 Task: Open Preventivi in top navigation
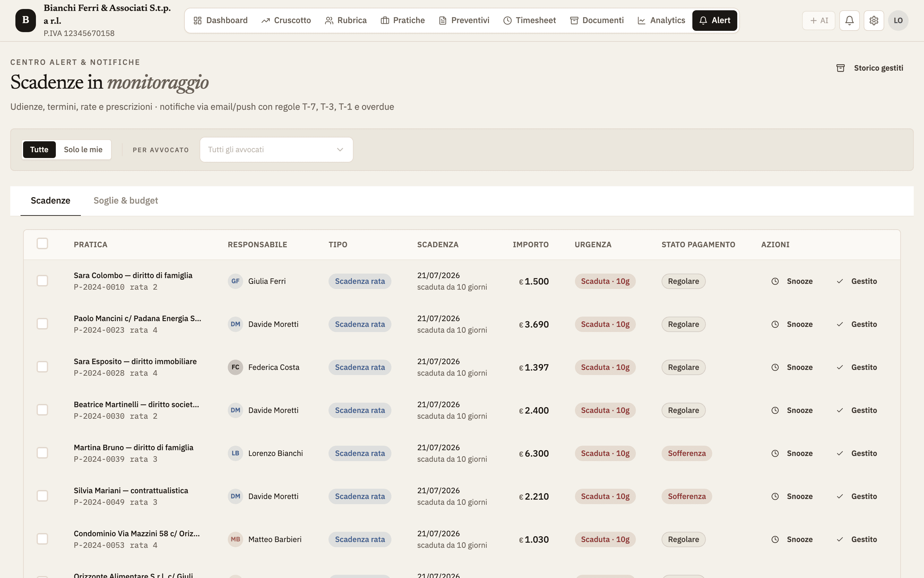point(464,20)
